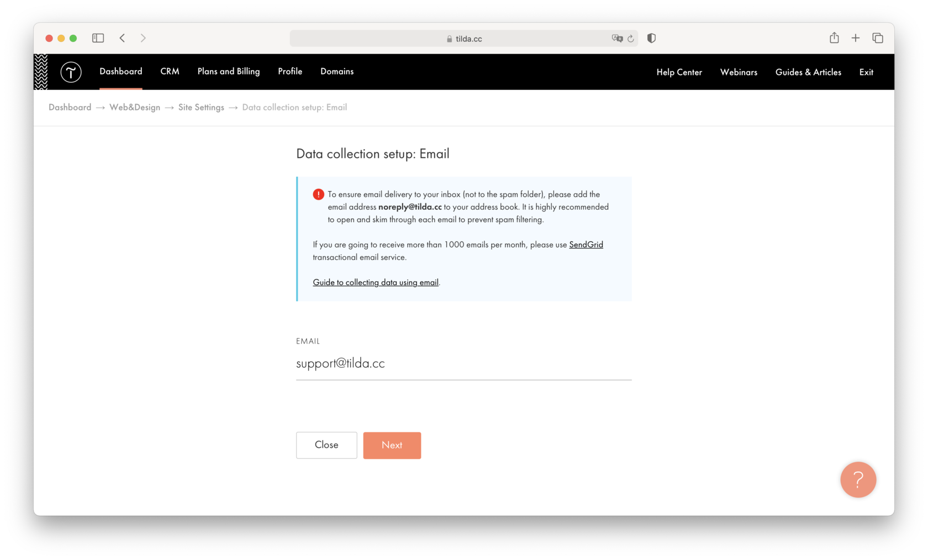The width and height of the screenshot is (928, 560).
Task: Open the guide to collecting data using email
Action: click(376, 282)
